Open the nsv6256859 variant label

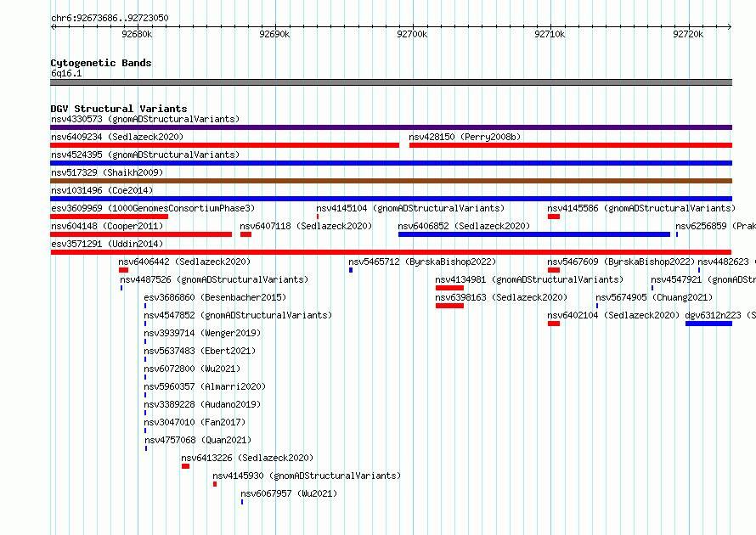715,226
